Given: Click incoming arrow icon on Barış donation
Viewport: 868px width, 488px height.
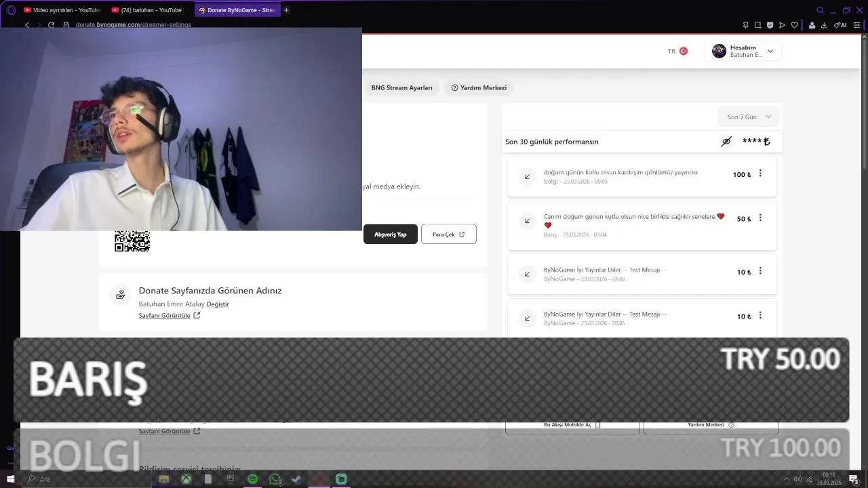Looking at the screenshot, I should click(x=527, y=221).
